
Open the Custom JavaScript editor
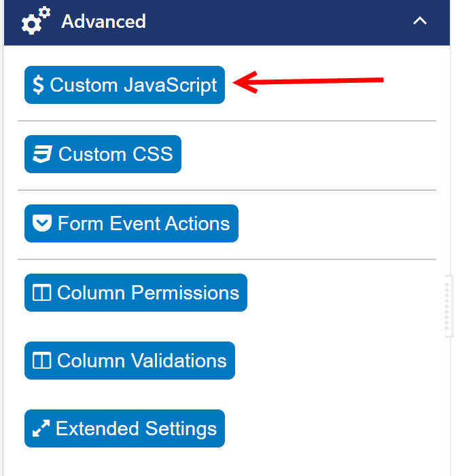pos(133,85)
